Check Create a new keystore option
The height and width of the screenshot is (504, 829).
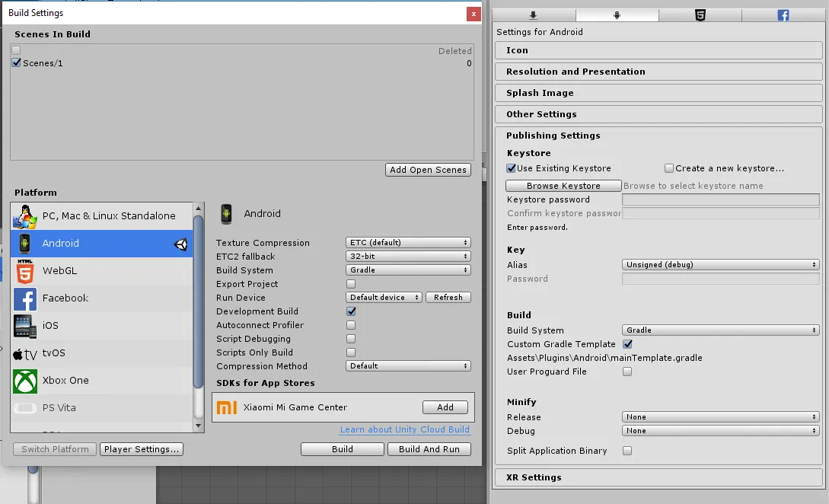(669, 168)
